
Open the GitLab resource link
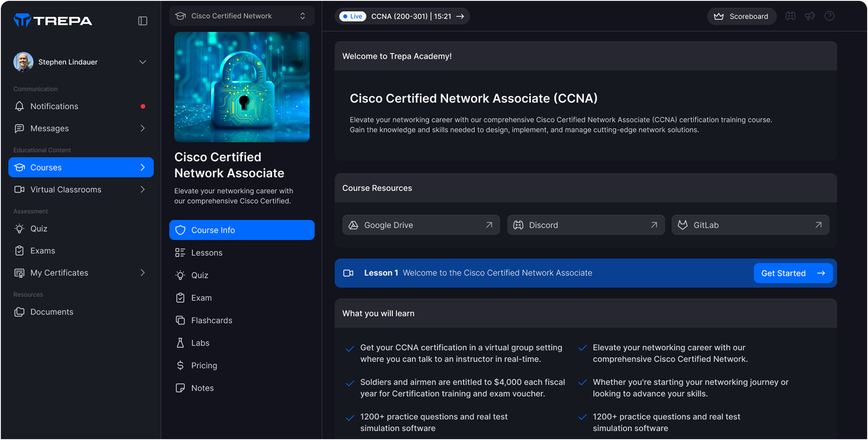750,225
